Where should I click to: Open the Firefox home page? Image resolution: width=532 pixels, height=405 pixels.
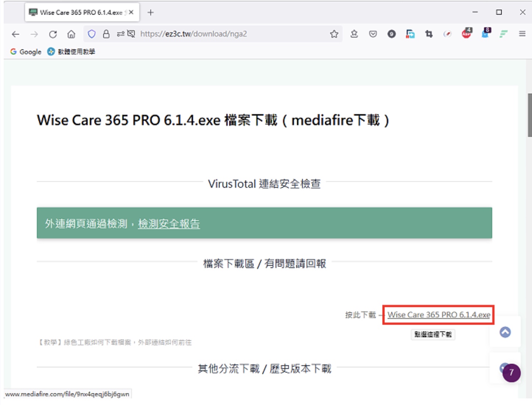(71, 34)
